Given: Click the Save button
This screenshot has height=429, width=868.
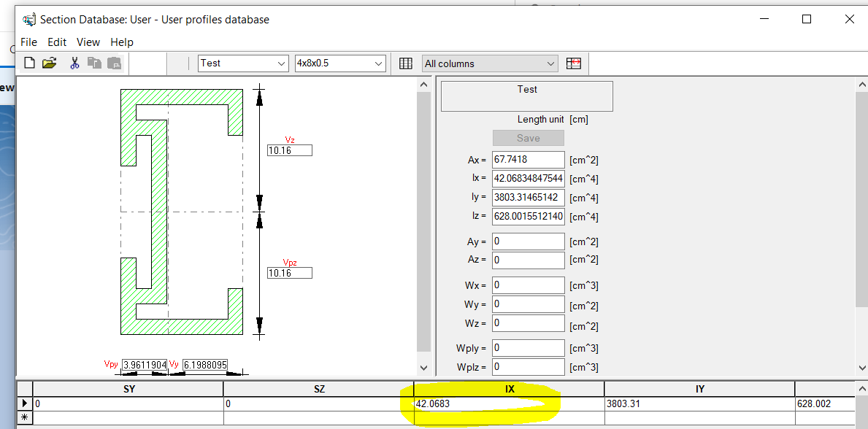Looking at the screenshot, I should (528, 138).
